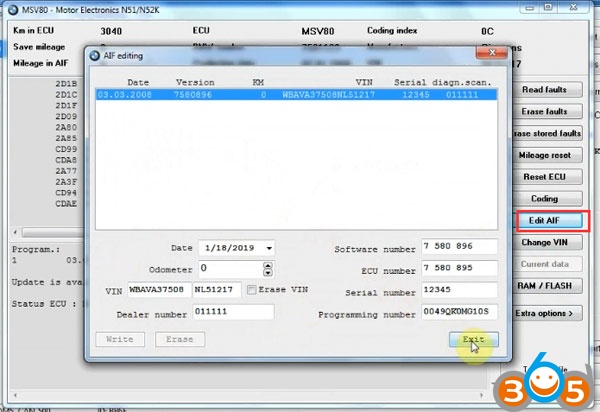The height and width of the screenshot is (412, 600).
Task: Open the Date dropdown showing 1/18/2019
Action: tap(269, 248)
